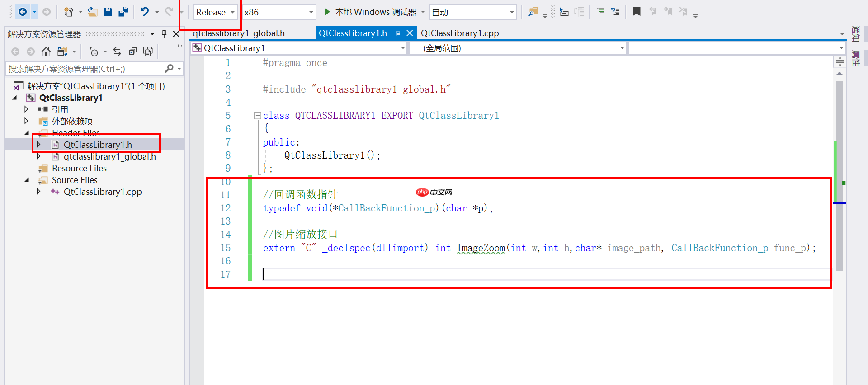Open the 属性 side tab

pyautogui.click(x=856, y=58)
